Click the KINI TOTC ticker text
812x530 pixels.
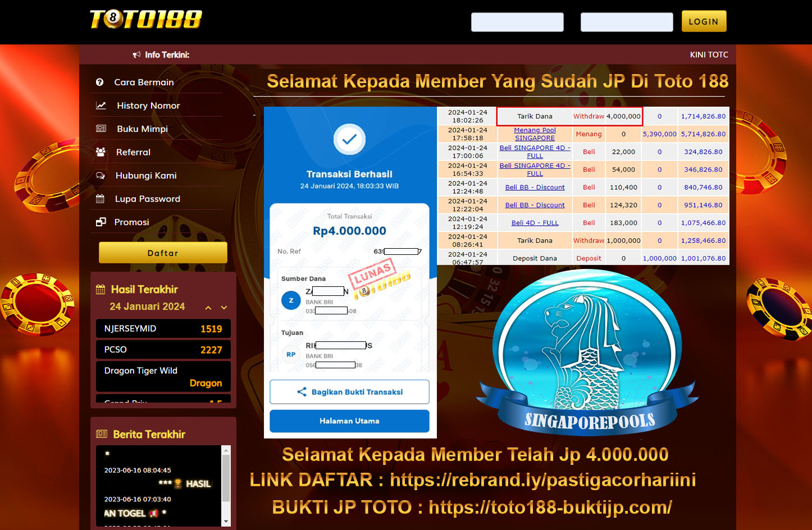click(709, 54)
